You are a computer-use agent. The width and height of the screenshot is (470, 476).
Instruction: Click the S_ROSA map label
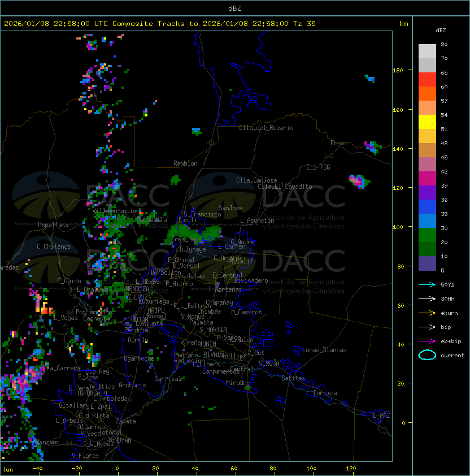tap(269, 363)
